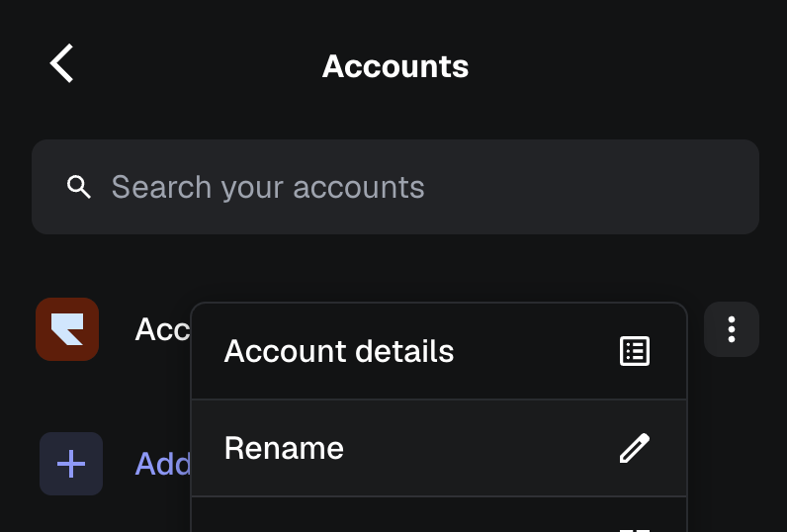Image resolution: width=787 pixels, height=532 pixels.
Task: Click the list icon beside Account details
Action: pyautogui.click(x=635, y=351)
